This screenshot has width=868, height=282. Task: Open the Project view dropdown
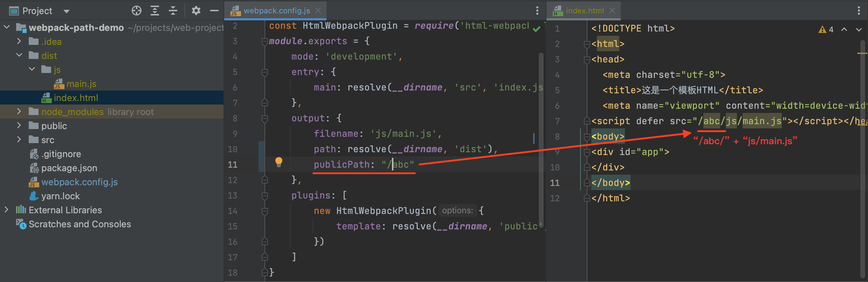[67, 11]
